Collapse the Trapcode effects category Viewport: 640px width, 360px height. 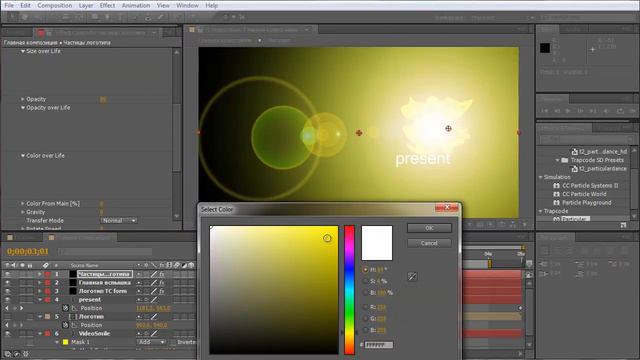[x=541, y=211]
